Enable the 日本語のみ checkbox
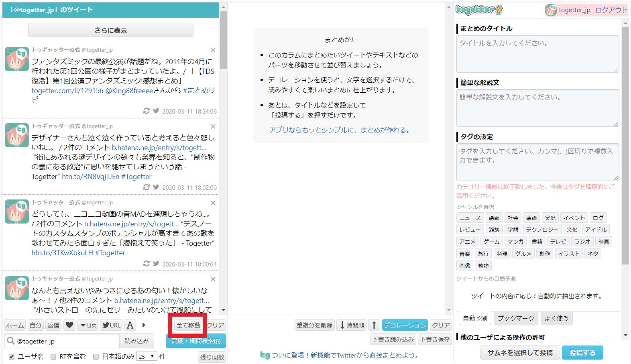Image resolution: width=631 pixels, height=364 pixels. point(96,356)
